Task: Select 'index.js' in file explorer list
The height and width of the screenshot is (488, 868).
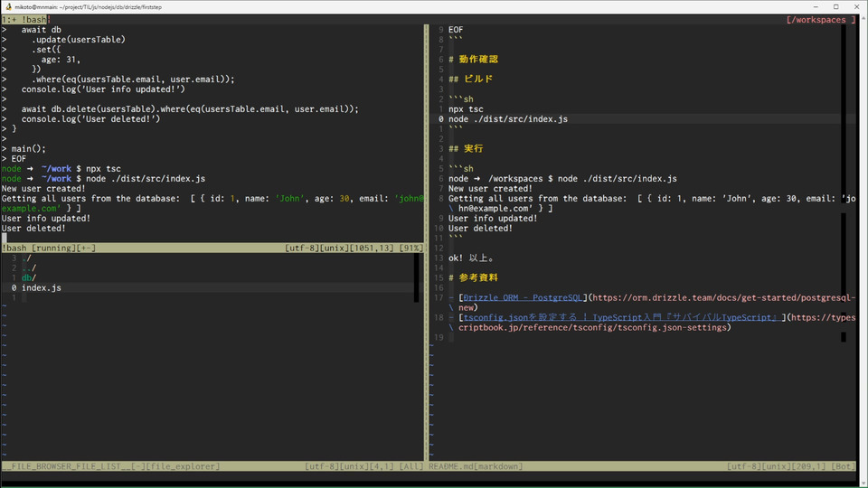Action: [42, 287]
